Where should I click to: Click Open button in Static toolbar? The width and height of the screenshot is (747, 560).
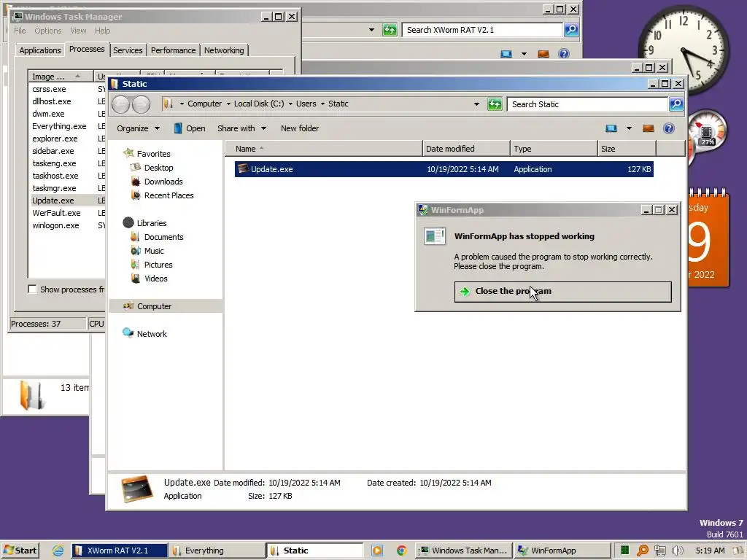point(190,128)
